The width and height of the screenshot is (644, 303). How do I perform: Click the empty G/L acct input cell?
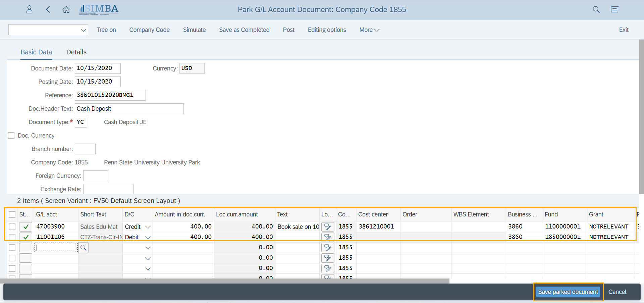point(56,248)
